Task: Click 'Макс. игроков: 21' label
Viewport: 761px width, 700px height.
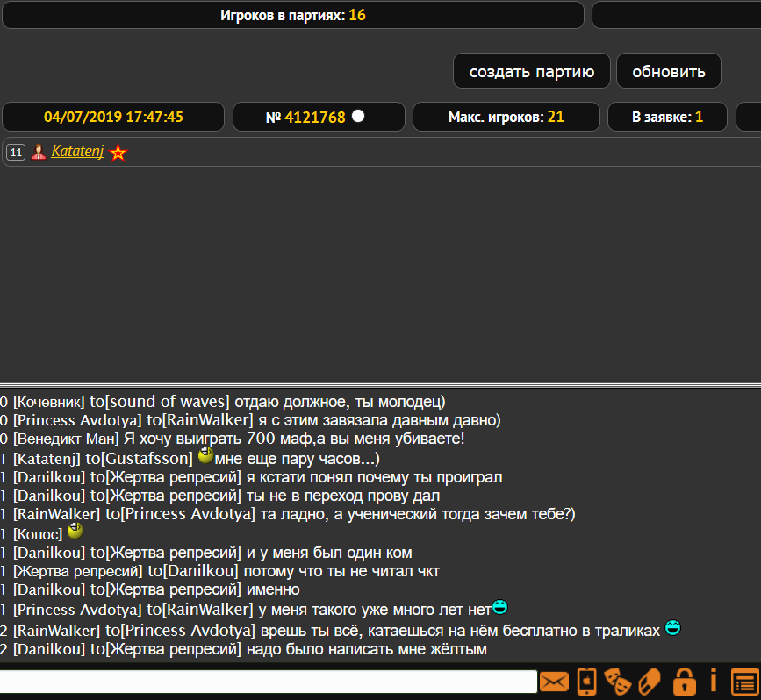Action: [x=506, y=117]
